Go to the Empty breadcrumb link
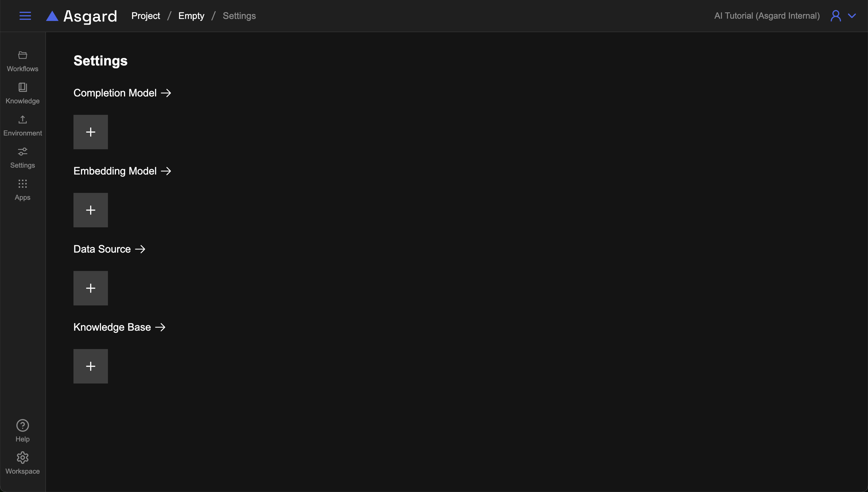 (x=191, y=16)
